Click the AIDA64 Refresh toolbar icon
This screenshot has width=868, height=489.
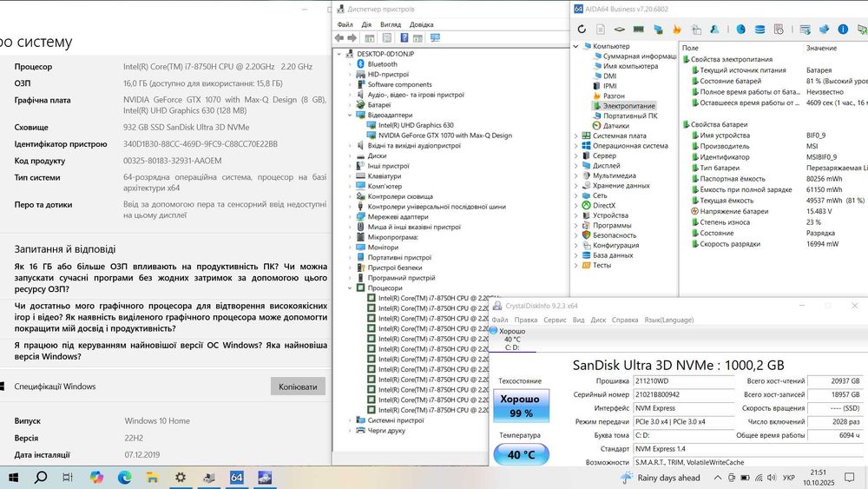pyautogui.click(x=582, y=30)
